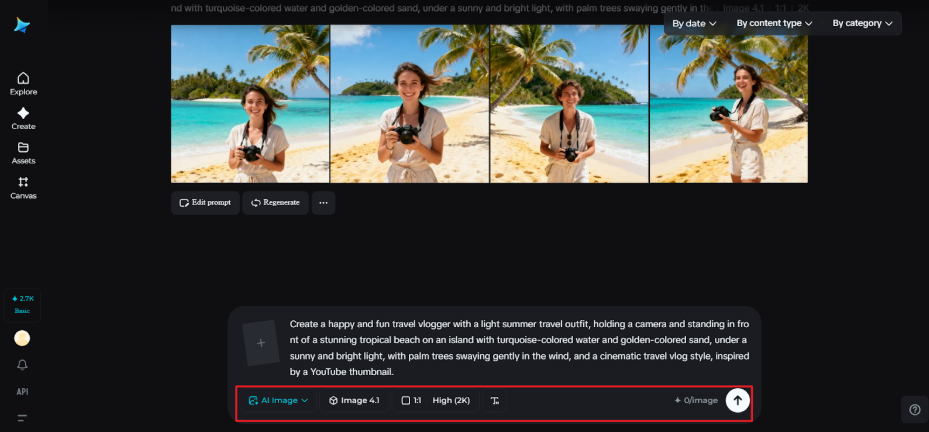Expand the By date filter
929x432 pixels.
694,23
